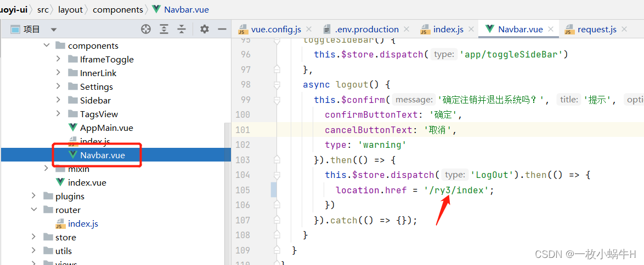Click the Collapse All icon in project panel
The width and height of the screenshot is (644, 265).
click(x=182, y=29)
